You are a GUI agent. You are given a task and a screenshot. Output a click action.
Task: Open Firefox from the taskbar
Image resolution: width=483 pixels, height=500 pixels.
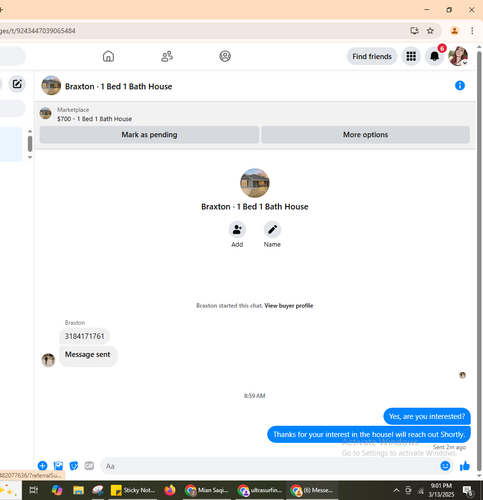point(170,490)
